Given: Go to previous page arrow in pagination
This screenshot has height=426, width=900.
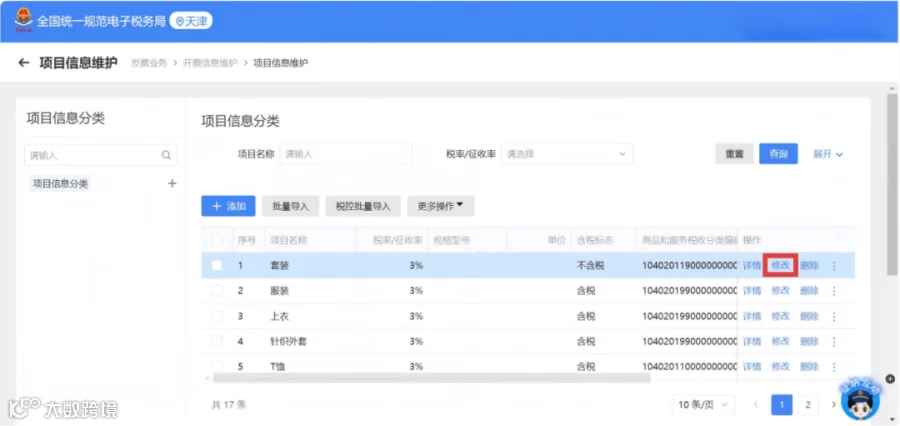Looking at the screenshot, I should pos(756,405).
